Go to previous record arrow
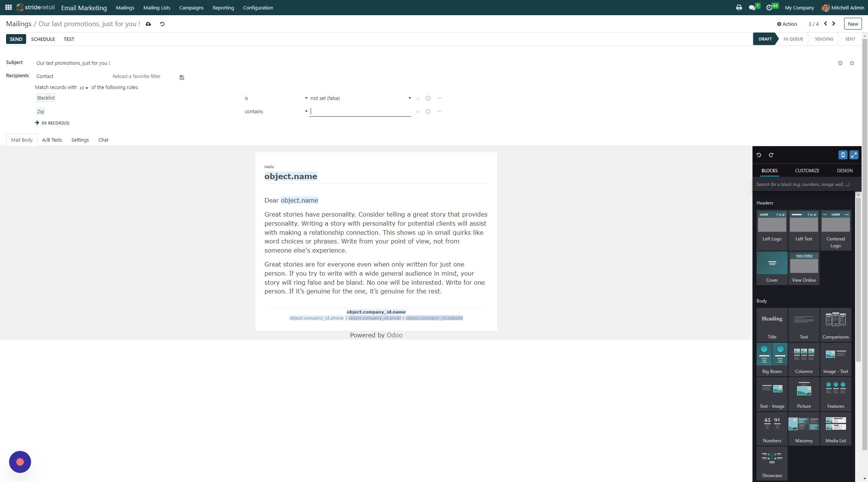This screenshot has width=868, height=482. (826, 23)
